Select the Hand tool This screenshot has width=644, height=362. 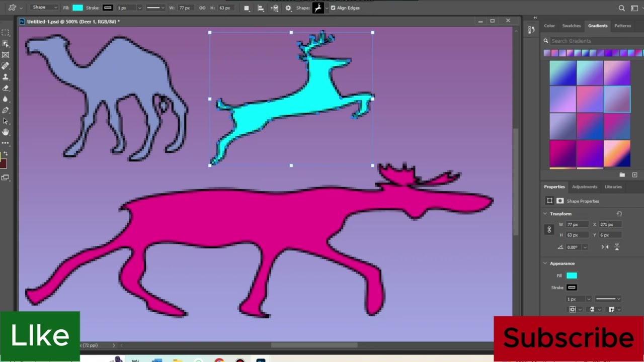tap(6, 132)
